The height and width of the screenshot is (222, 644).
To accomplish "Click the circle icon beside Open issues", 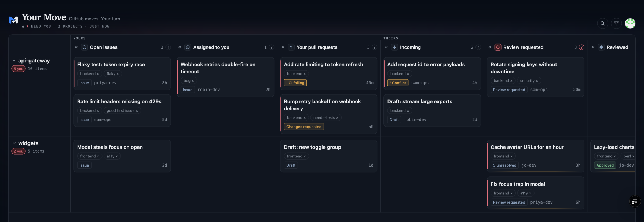I will tap(85, 47).
